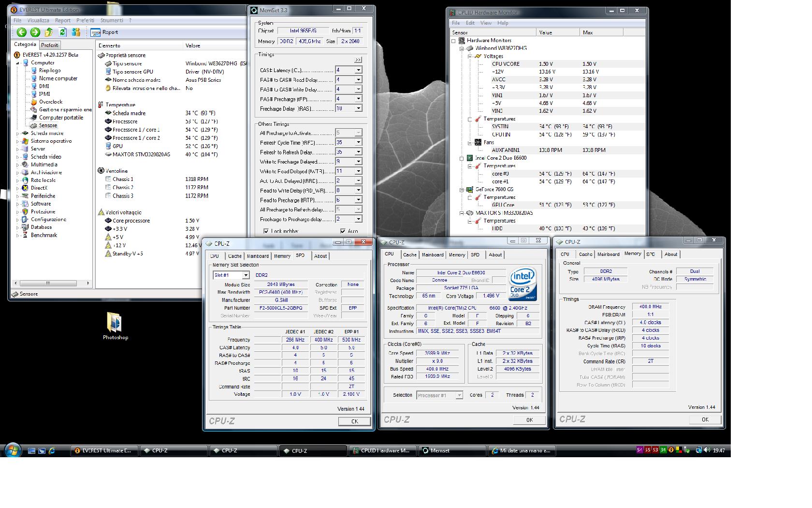The width and height of the screenshot is (812, 508).
Task: Collapse Winbond W83627DHG node in HWMonitor
Action: click(462, 48)
